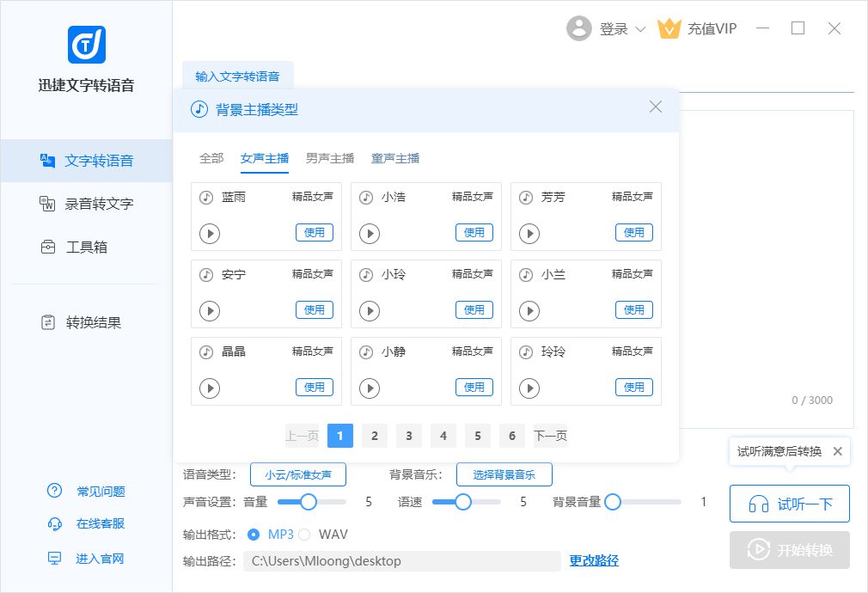Go to the 下一页 next page
Screen dimensions: 868x593
(x=550, y=436)
